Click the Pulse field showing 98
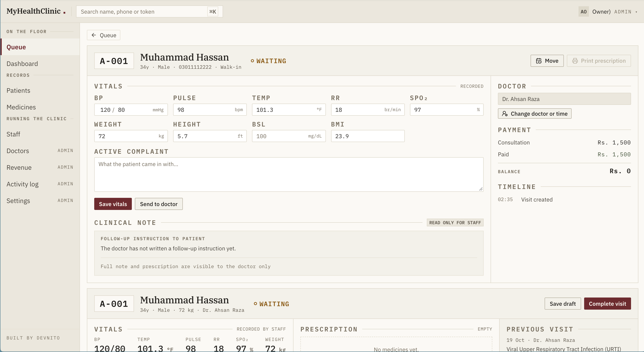 pyautogui.click(x=210, y=110)
